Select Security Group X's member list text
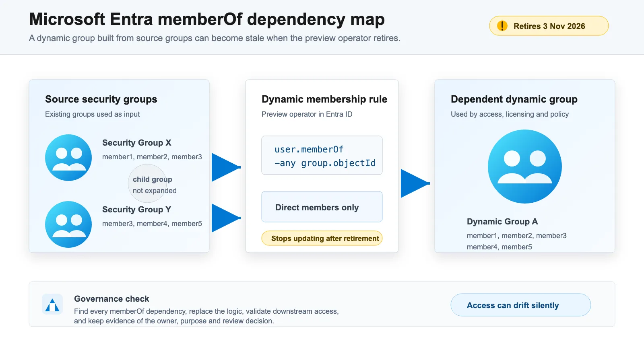The height and width of the screenshot is (362, 644). (152, 157)
